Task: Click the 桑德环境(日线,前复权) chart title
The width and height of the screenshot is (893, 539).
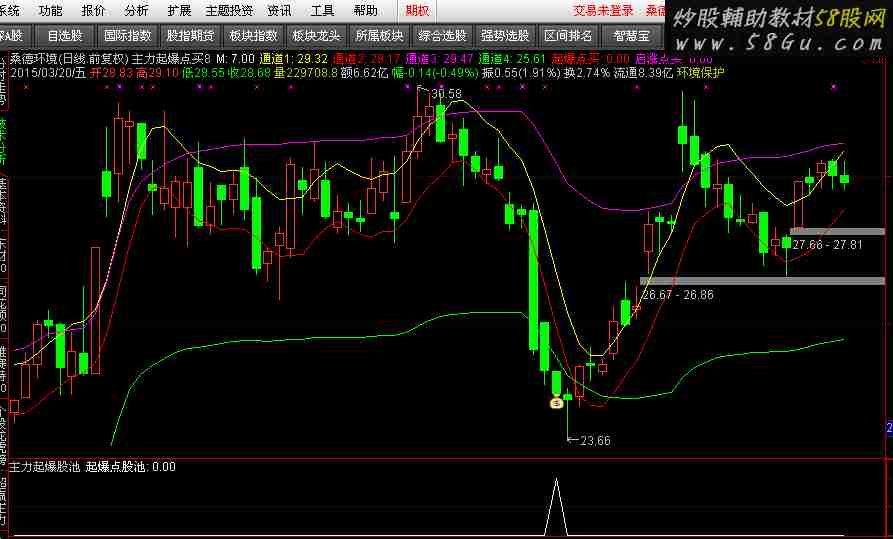Action: [69, 59]
